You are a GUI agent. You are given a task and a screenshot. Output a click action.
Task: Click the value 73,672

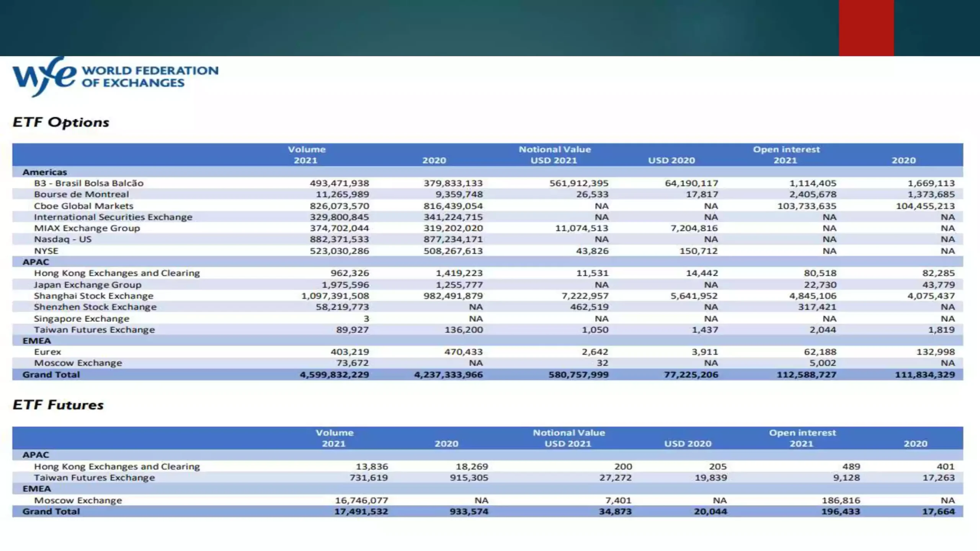tap(353, 363)
